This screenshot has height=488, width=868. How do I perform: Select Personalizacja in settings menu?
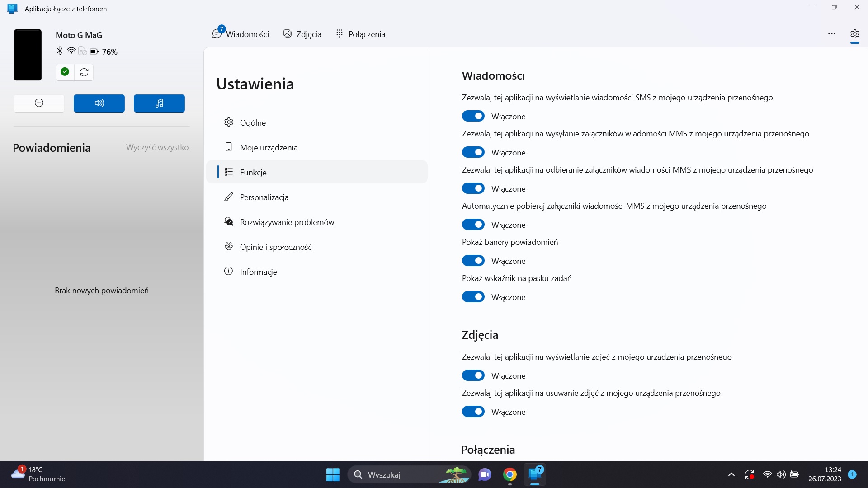[264, 197]
